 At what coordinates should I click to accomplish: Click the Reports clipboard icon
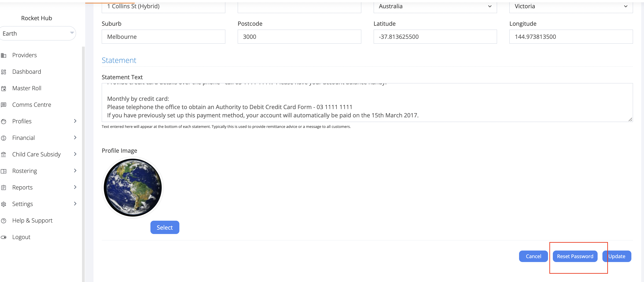coord(3,187)
